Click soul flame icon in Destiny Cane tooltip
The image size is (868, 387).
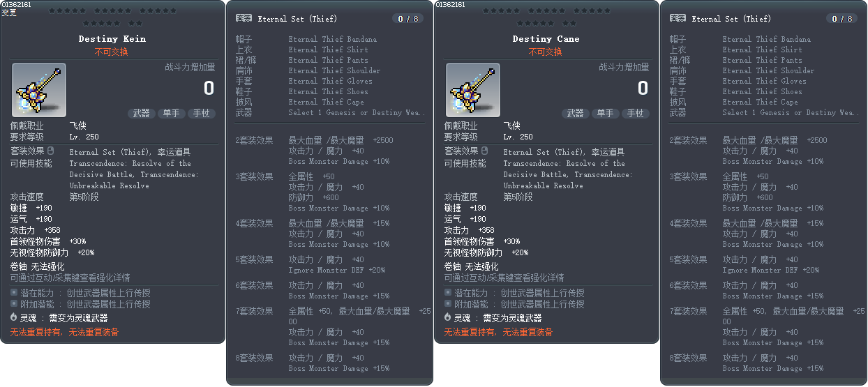(448, 317)
